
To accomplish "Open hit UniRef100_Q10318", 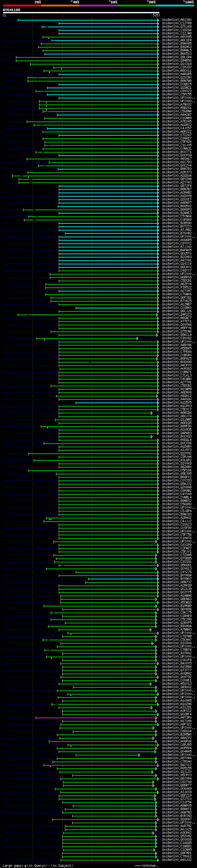I will (177, 64).
